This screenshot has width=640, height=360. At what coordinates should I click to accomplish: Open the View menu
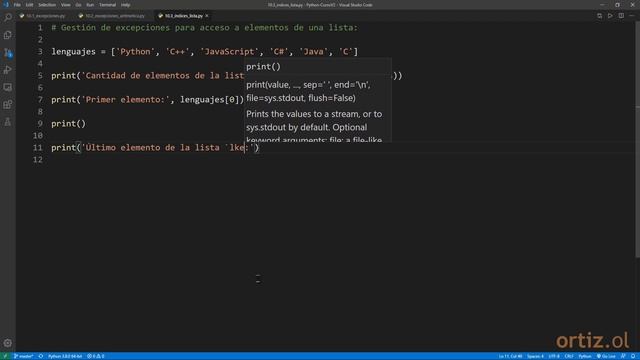coord(66,5)
